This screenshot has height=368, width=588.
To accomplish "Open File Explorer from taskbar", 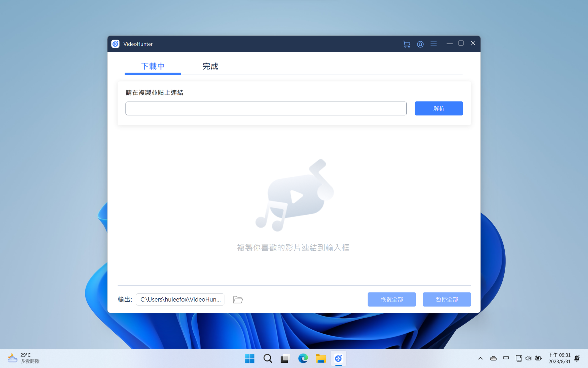I will (320, 359).
